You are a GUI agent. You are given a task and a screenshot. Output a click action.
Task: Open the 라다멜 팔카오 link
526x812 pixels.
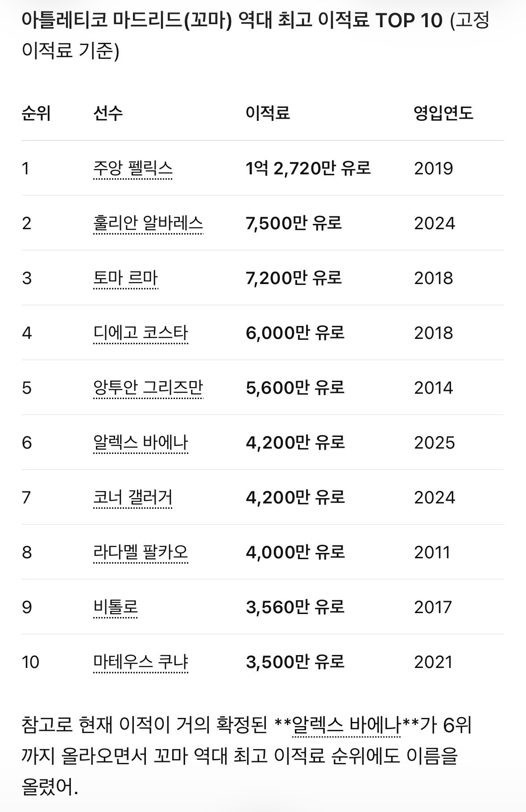click(141, 552)
